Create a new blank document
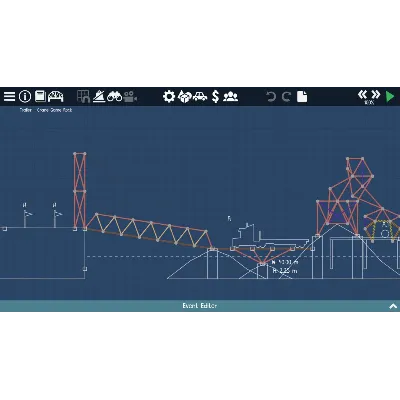This screenshot has width=400, height=400. point(302,96)
